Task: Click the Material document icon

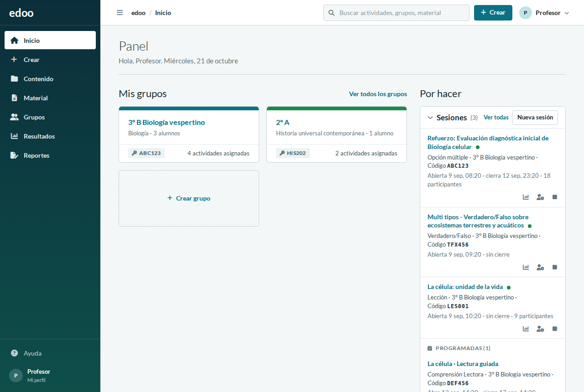Action: tap(15, 98)
